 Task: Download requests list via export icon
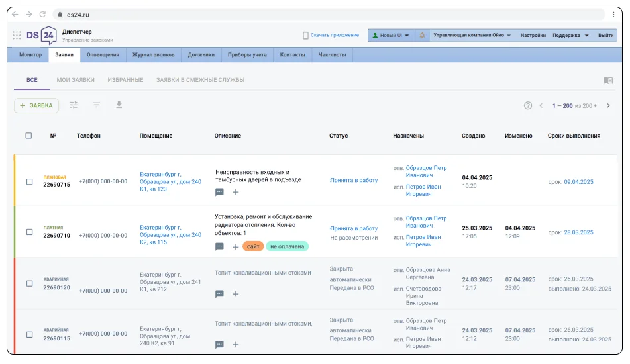[x=119, y=105]
